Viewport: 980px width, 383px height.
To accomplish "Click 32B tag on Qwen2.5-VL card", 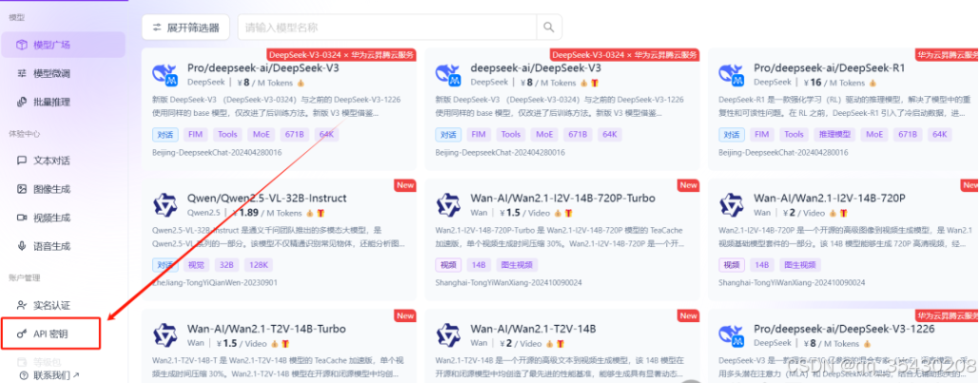I will click(226, 265).
